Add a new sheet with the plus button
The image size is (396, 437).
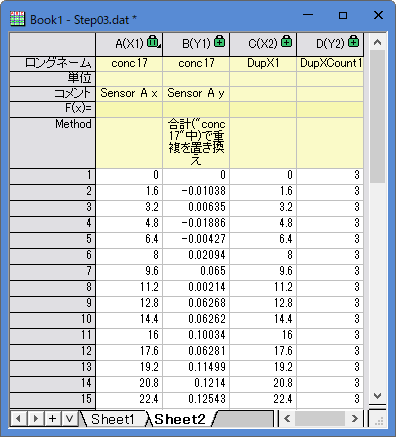[52, 418]
